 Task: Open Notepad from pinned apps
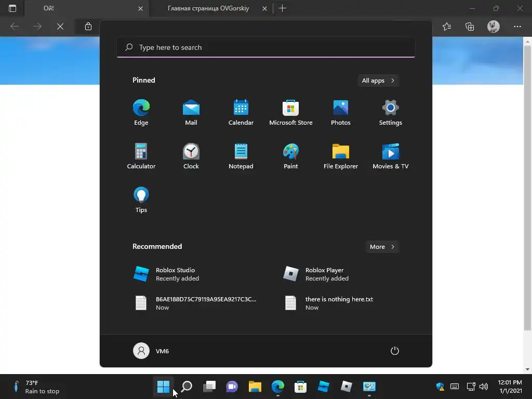click(x=241, y=156)
